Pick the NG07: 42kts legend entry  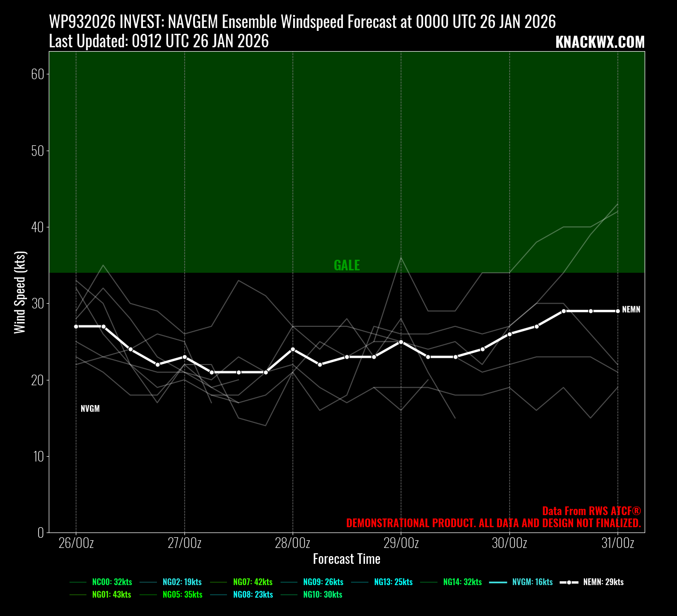point(253,582)
